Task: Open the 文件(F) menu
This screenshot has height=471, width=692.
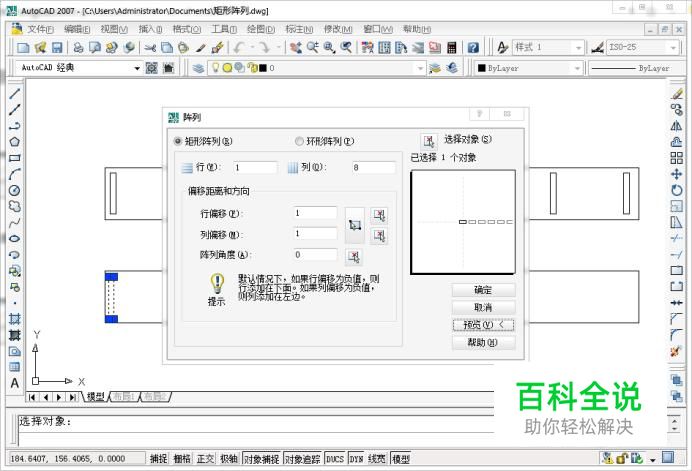Action: [x=40, y=29]
